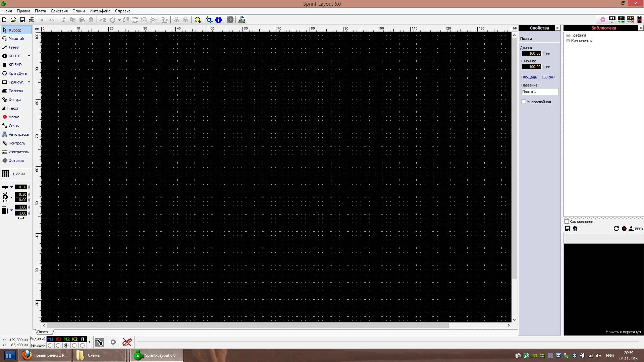
Task: Set K1 as the current layer
Action: [x=58, y=345]
